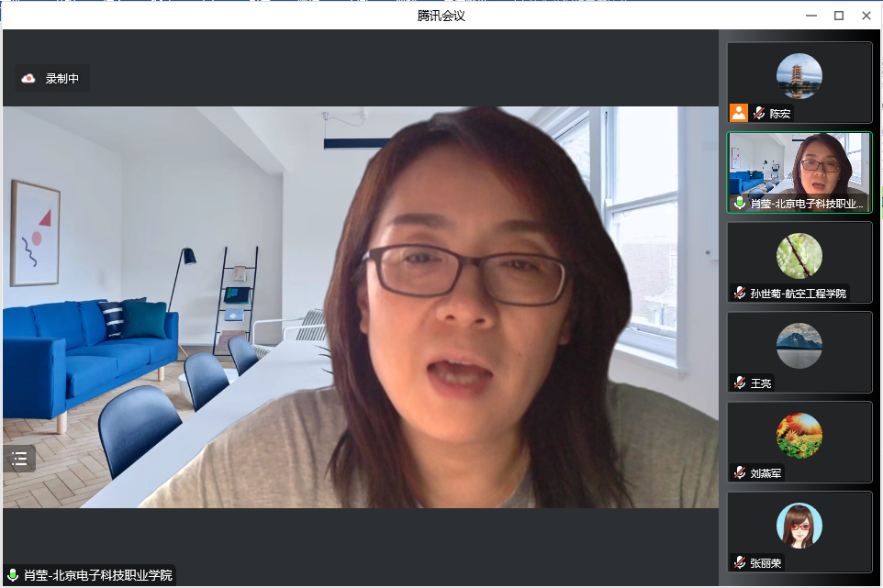Click the orange host icon on 陈宏's tile
This screenshot has width=883, height=588.
739,114
